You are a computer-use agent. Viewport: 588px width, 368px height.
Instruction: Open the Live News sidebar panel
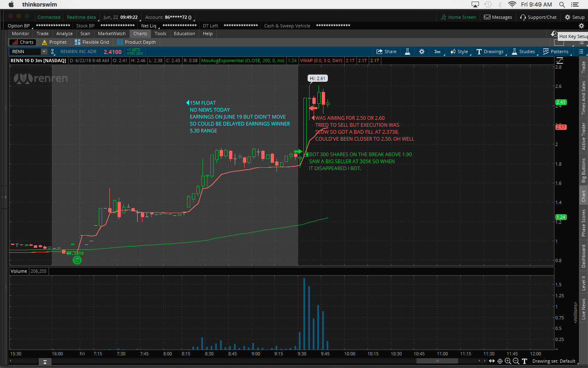(x=584, y=309)
